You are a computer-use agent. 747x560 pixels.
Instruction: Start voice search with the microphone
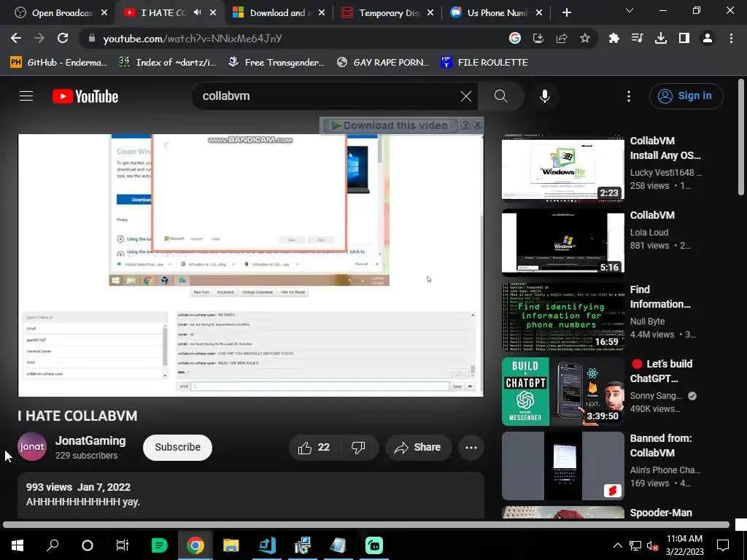tap(544, 96)
